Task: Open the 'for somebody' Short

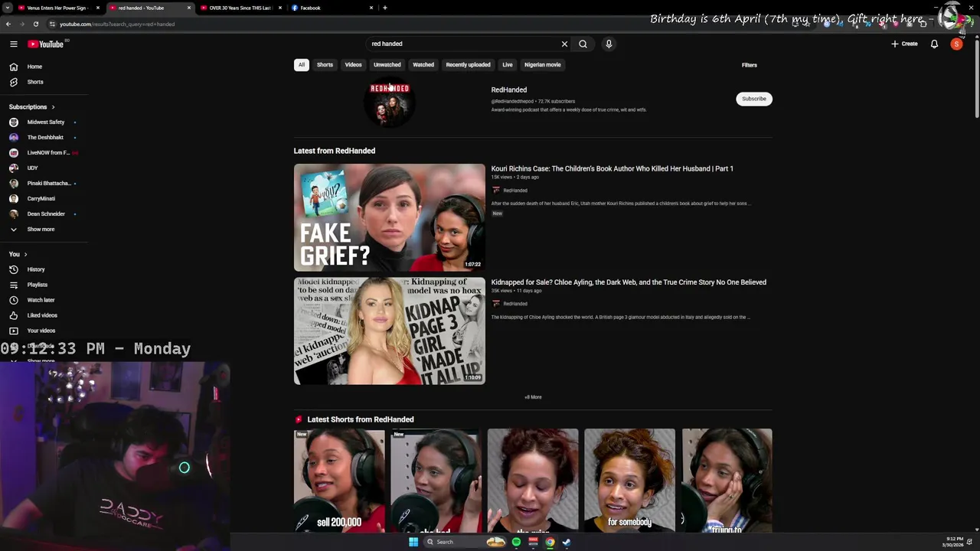Action: 629,481
